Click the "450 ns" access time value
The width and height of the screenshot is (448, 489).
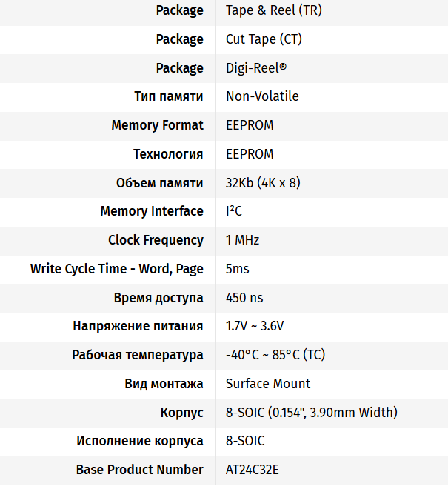pos(244,298)
